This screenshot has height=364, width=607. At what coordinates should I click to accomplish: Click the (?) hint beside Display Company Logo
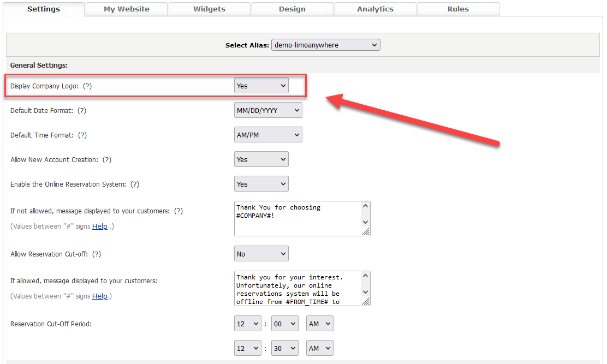[87, 86]
